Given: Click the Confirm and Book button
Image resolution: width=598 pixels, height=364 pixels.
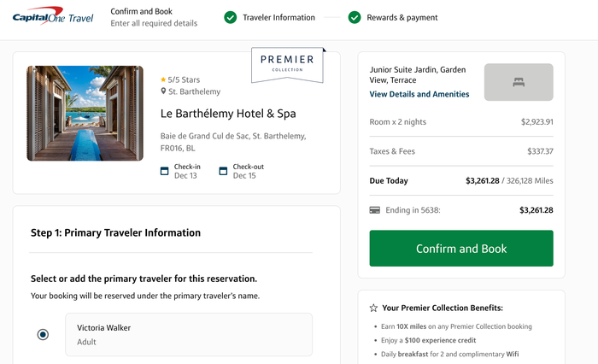Looking at the screenshot, I should (461, 249).
